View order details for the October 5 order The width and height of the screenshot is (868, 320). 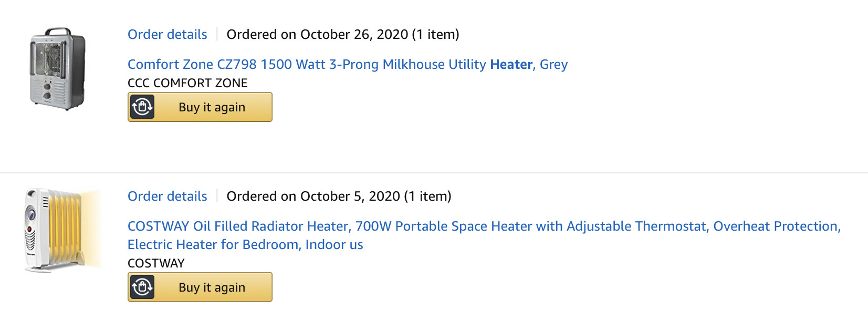168,197
